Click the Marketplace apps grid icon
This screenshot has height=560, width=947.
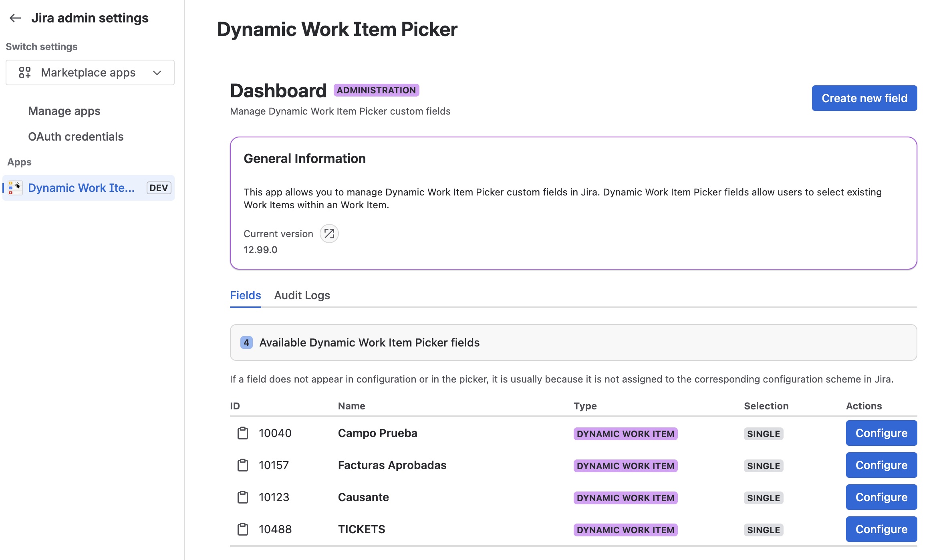click(25, 73)
